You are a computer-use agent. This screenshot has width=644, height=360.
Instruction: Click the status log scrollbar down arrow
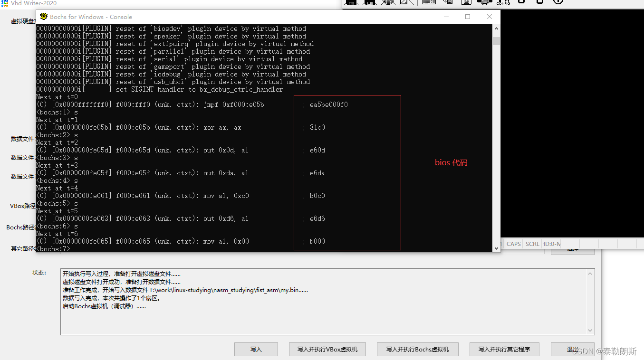pos(591,331)
